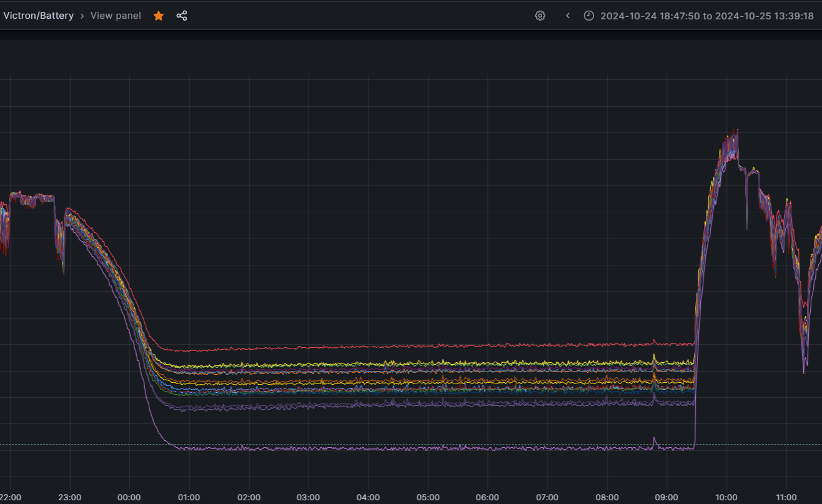Open the Victron/Battery breadcrumb link

pos(39,16)
